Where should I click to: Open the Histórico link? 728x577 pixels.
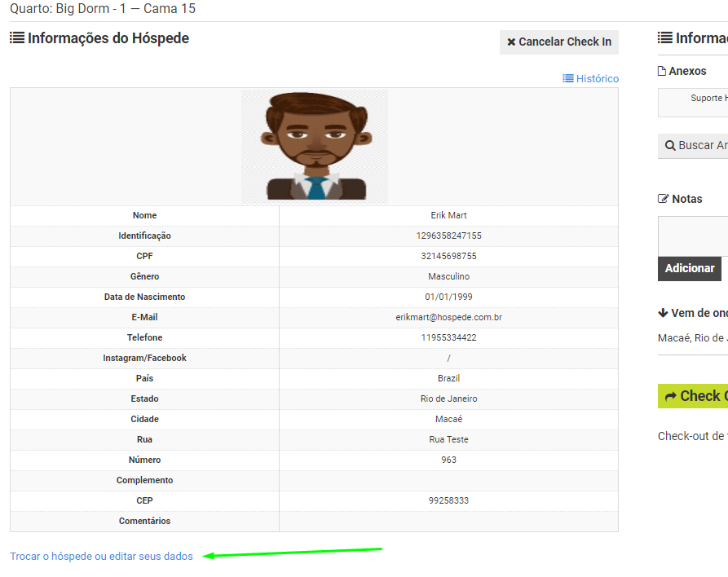[590, 78]
